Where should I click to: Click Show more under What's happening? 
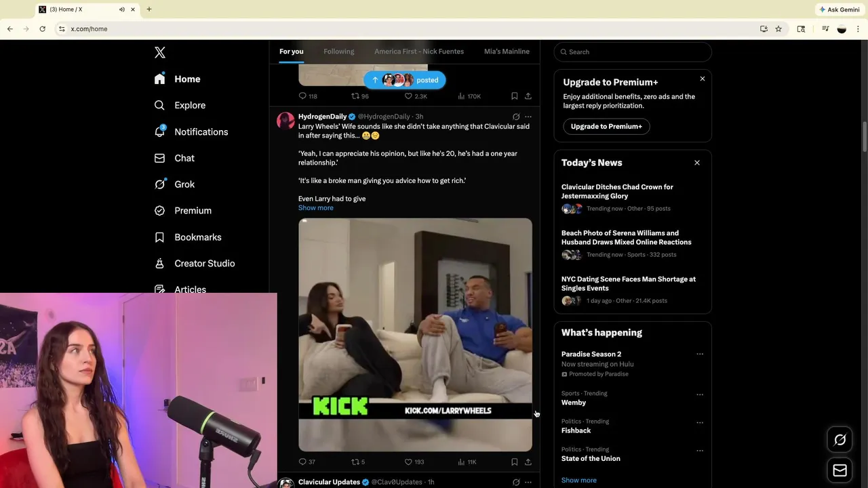point(579,480)
